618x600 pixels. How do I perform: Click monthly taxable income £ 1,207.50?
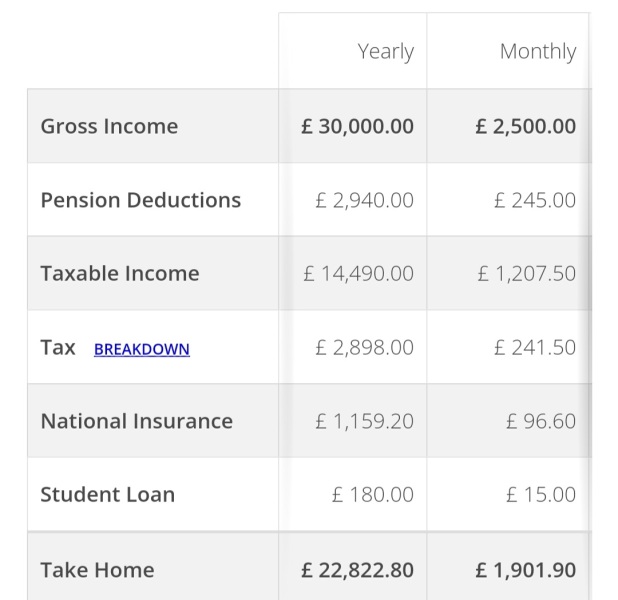coord(527,274)
